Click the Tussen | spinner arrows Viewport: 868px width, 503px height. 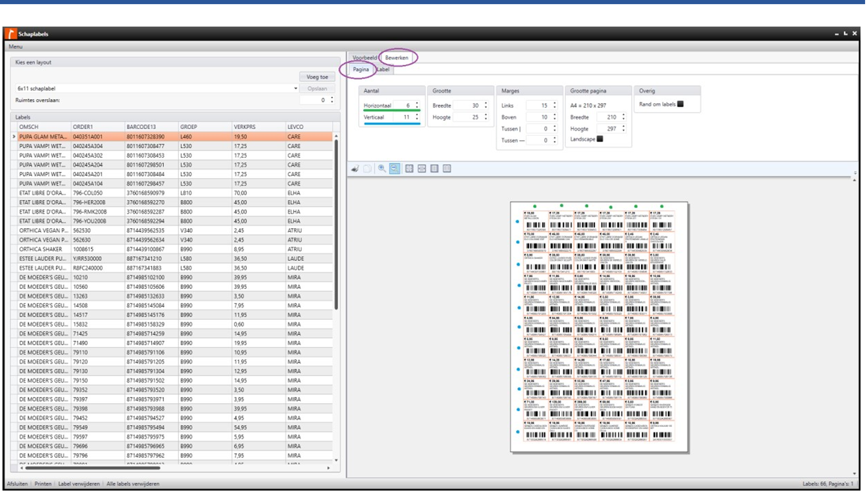(555, 129)
